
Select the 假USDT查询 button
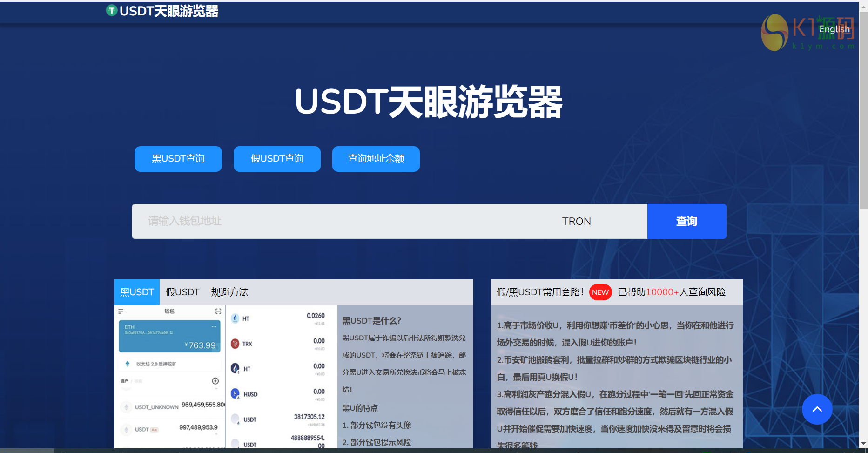click(x=277, y=159)
